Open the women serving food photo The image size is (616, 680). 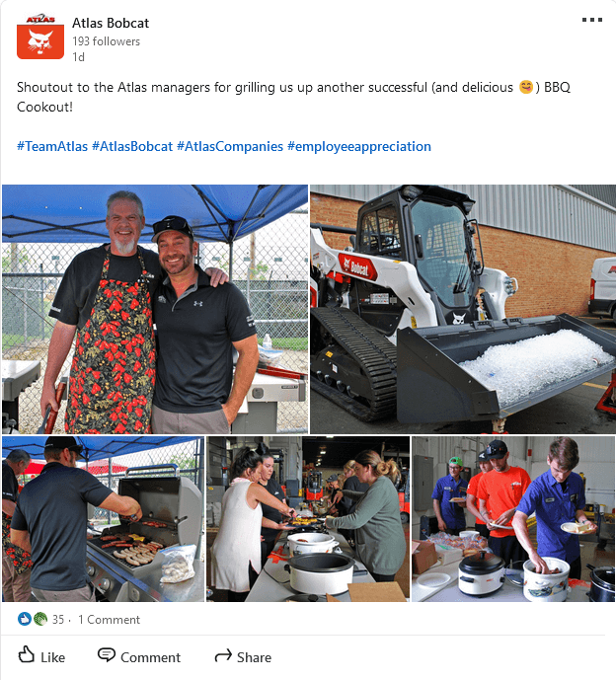[308, 519]
